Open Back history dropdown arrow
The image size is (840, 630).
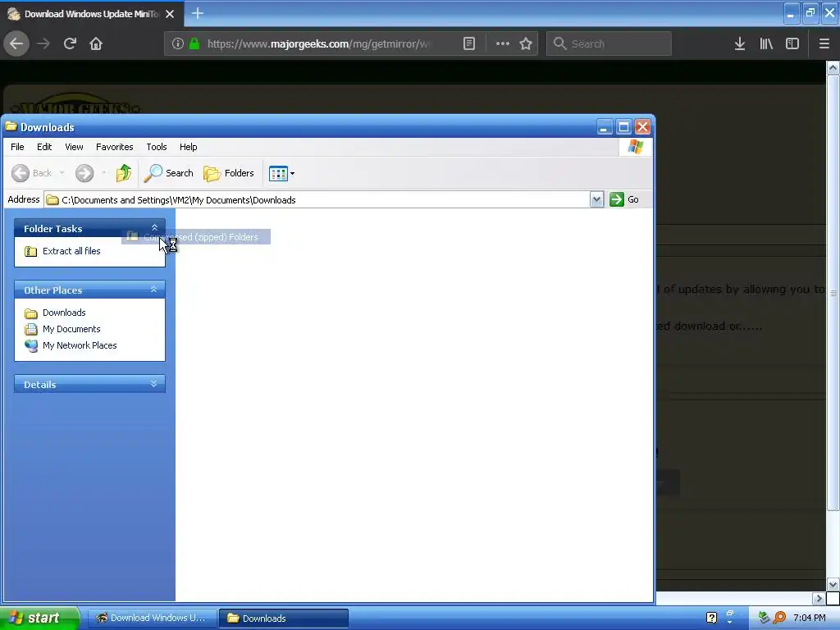coord(62,173)
